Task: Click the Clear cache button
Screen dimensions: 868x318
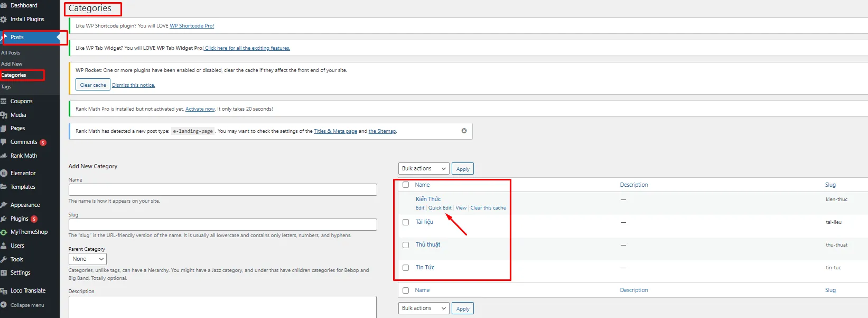Action: coord(93,85)
